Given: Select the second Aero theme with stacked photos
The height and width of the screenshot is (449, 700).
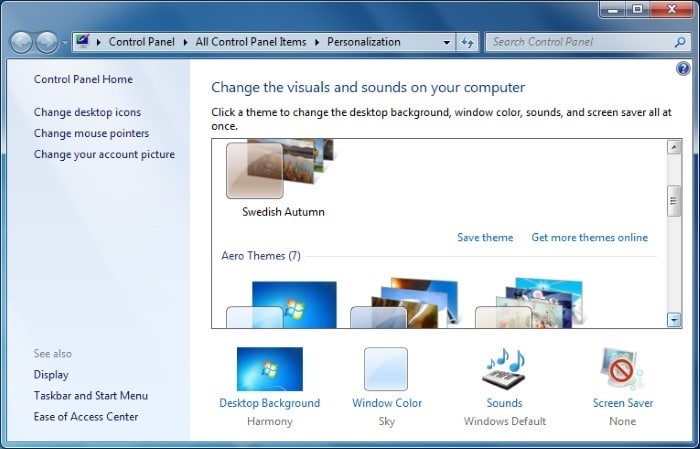Looking at the screenshot, I should [404, 303].
